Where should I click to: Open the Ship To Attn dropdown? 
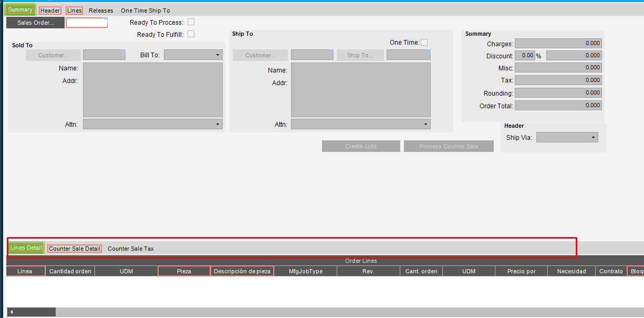[361, 124]
